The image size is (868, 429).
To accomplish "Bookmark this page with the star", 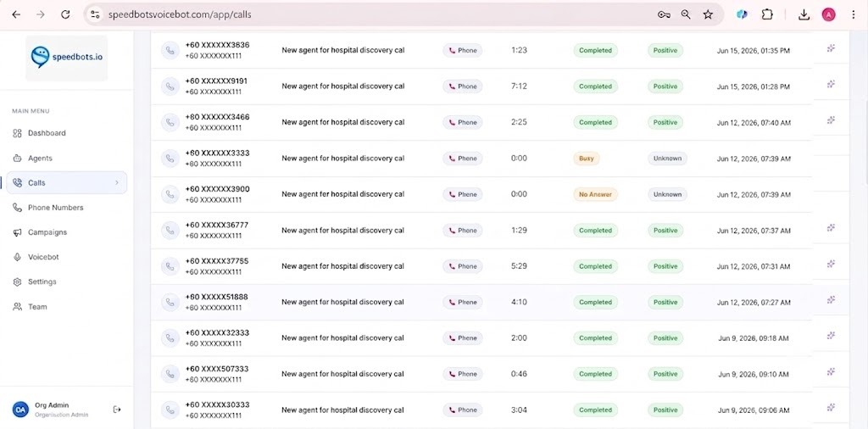I will [708, 15].
